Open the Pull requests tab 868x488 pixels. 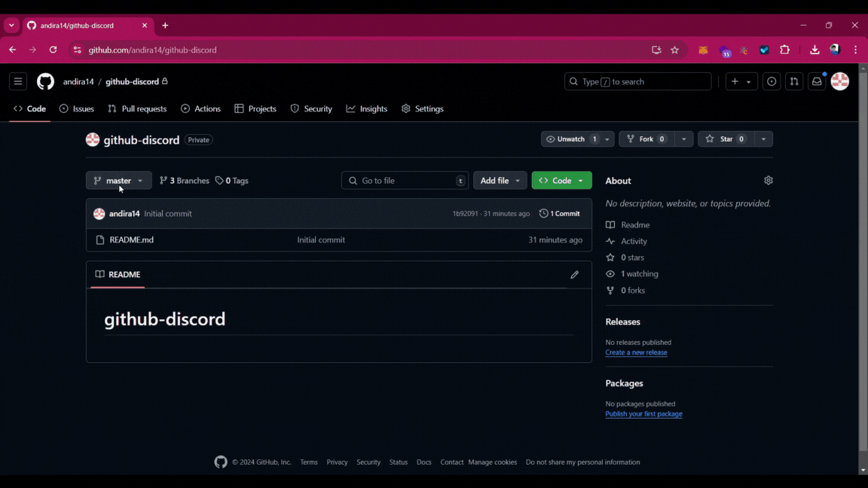click(x=137, y=109)
